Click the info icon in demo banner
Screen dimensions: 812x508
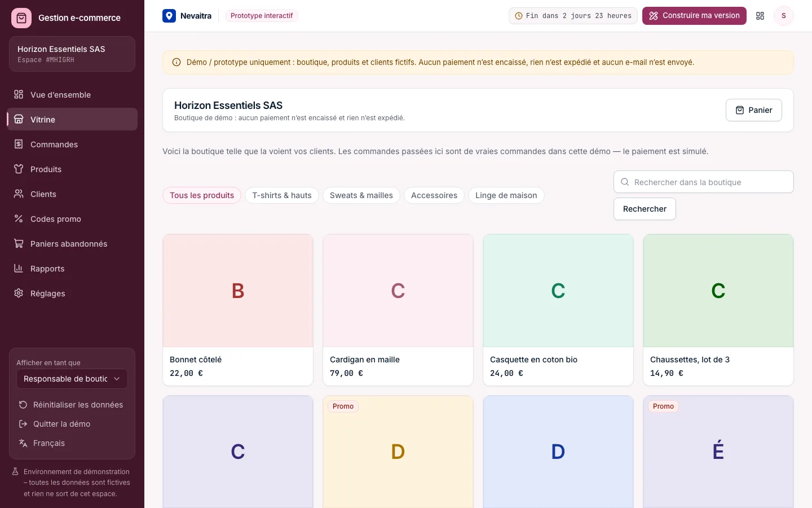176,63
